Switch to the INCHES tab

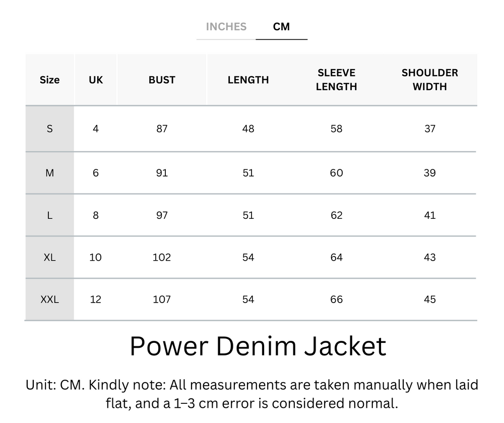(226, 27)
